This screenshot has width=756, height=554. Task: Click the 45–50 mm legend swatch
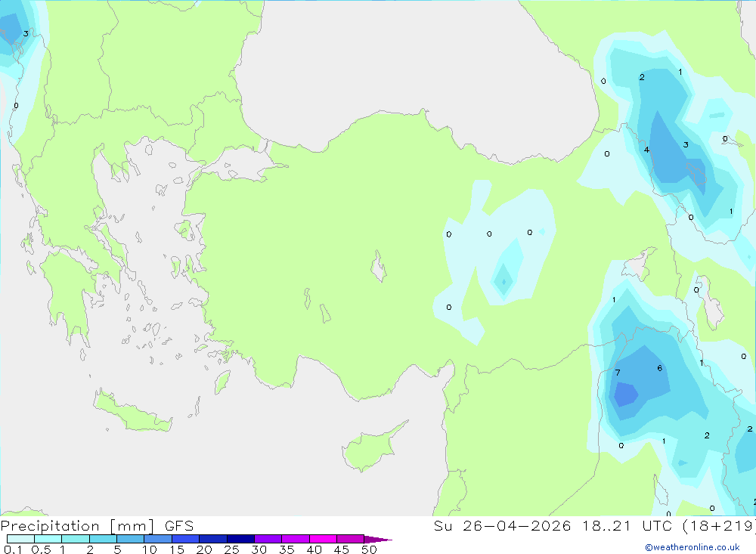(351, 539)
